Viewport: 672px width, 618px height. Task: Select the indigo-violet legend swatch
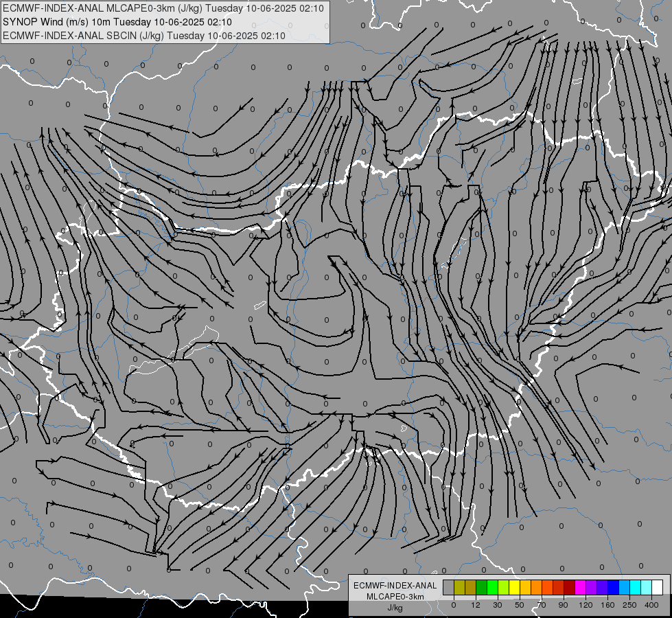click(x=602, y=587)
